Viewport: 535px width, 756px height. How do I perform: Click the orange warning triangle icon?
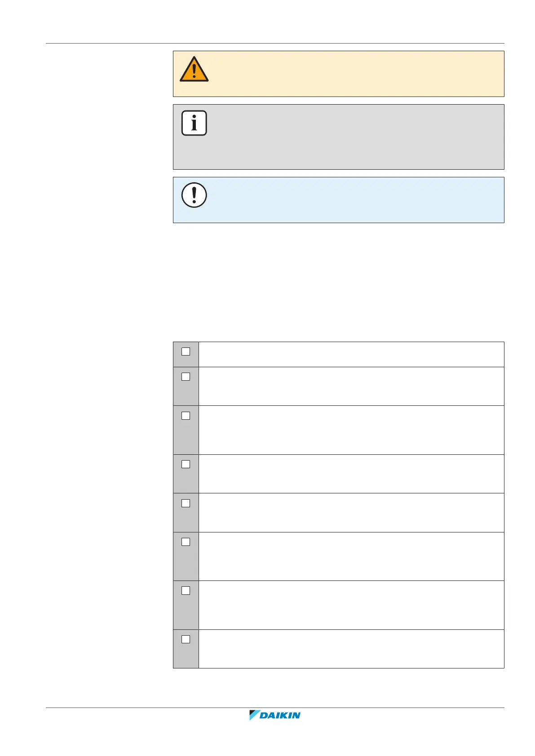coord(194,70)
